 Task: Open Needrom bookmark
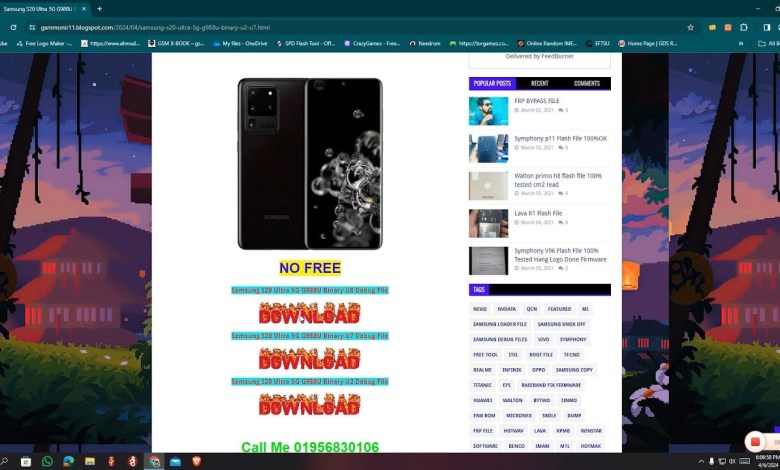tap(425, 43)
